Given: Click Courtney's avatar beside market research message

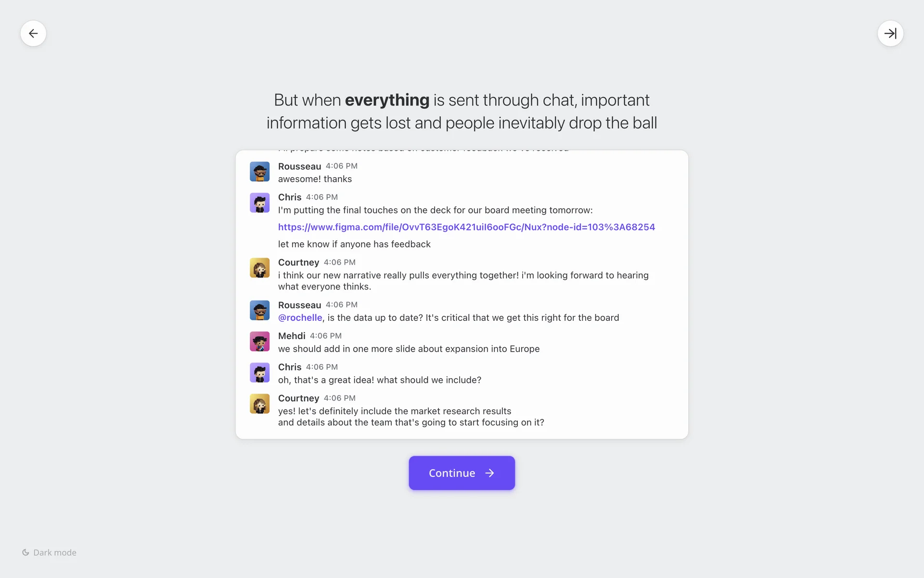Looking at the screenshot, I should [259, 404].
